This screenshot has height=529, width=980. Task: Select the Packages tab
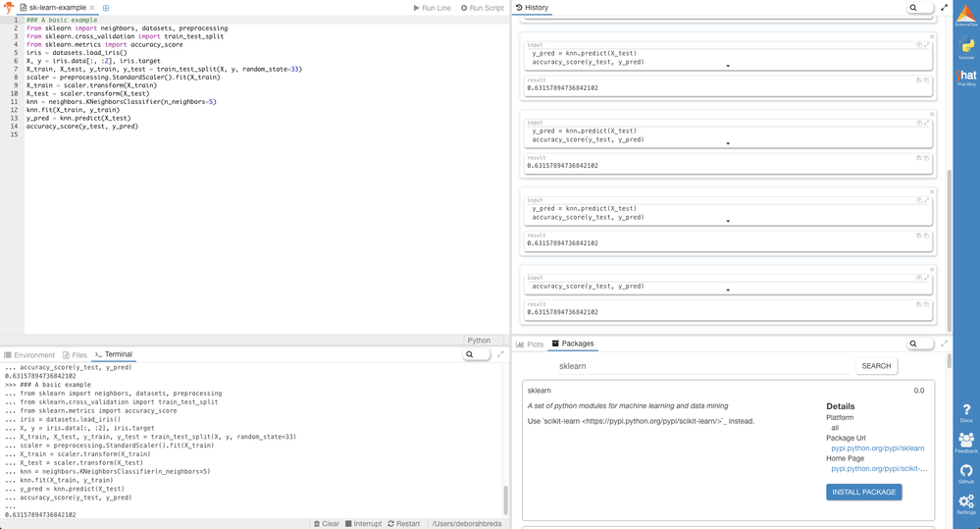click(573, 344)
